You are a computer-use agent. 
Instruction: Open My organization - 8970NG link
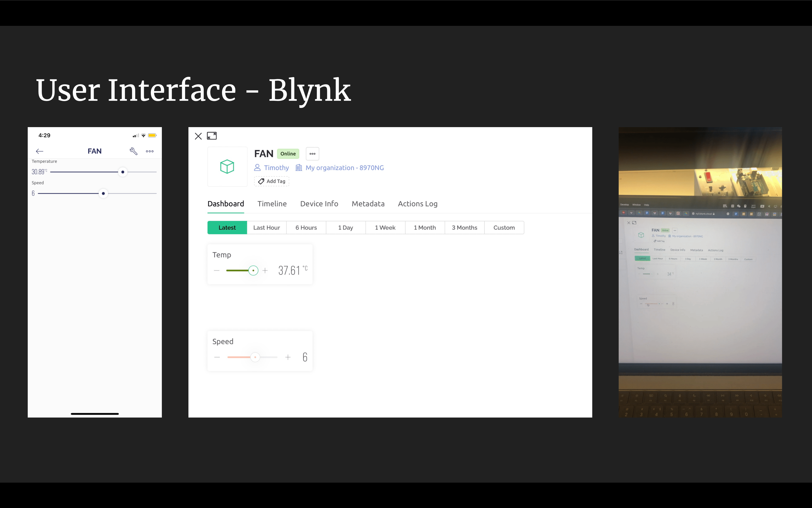(x=344, y=168)
